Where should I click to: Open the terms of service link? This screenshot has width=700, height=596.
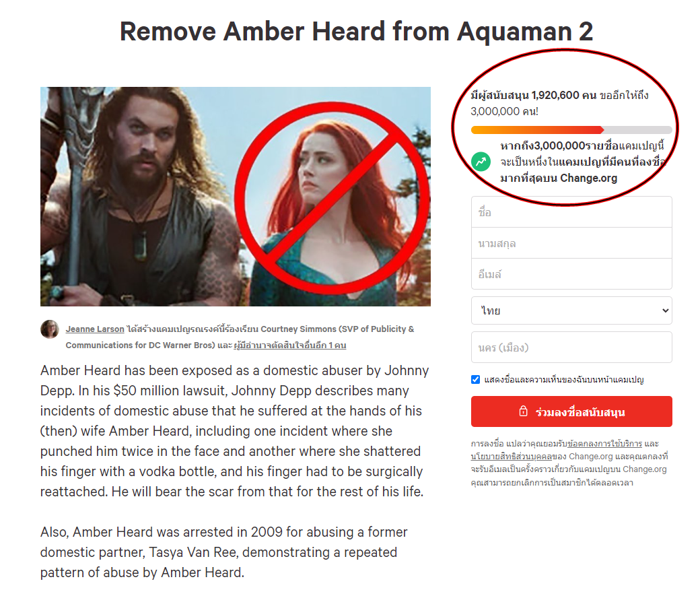click(604, 444)
